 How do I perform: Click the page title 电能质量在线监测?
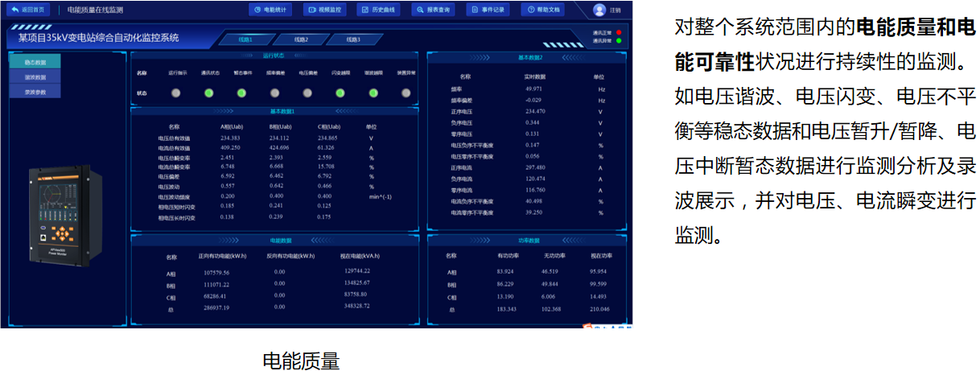pyautogui.click(x=95, y=10)
